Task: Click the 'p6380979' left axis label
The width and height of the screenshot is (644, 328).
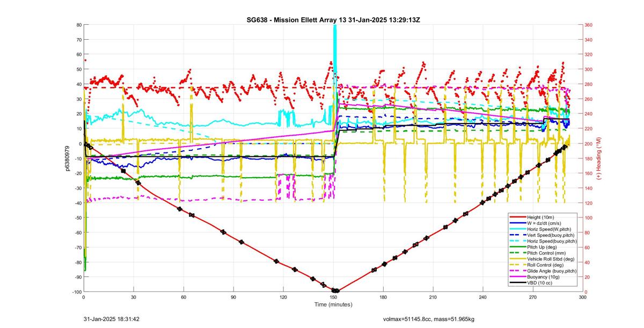Action: point(68,158)
